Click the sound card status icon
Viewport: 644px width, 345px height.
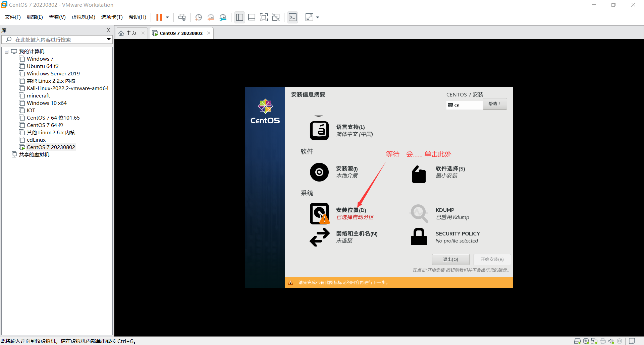click(611, 341)
